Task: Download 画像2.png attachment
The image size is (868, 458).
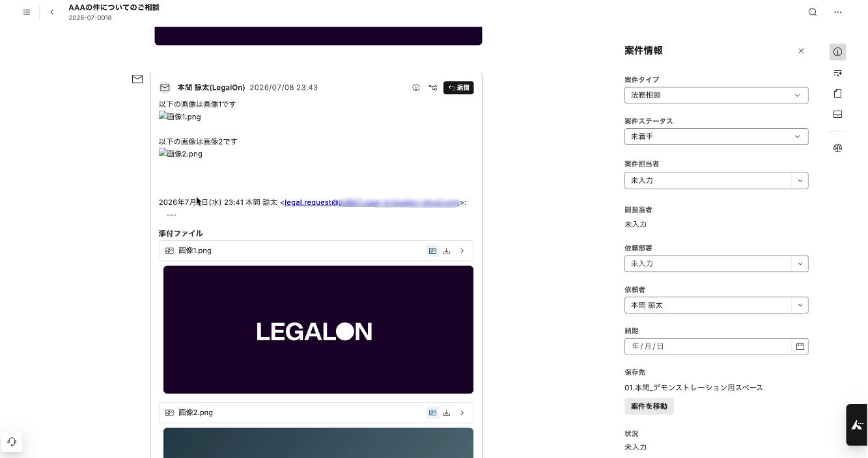Action: point(447,412)
